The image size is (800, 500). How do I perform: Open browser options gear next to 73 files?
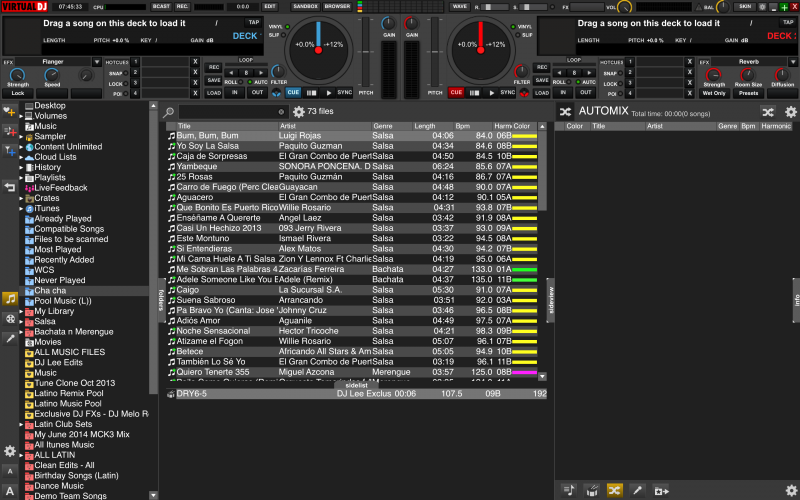click(298, 112)
